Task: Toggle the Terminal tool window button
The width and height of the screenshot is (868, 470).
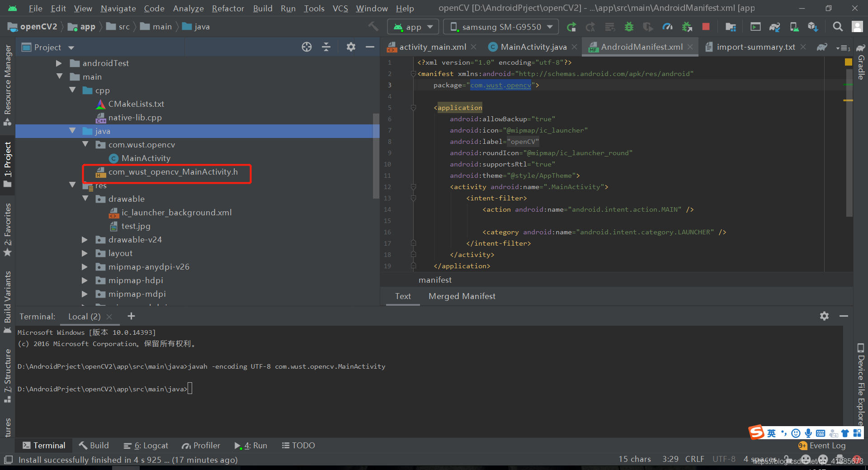Action: pyautogui.click(x=44, y=446)
